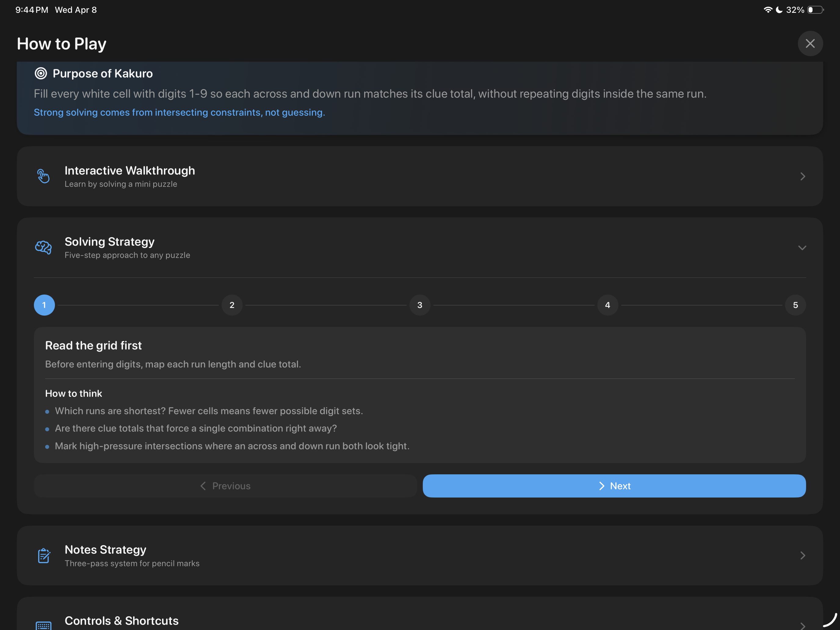Image resolution: width=840 pixels, height=630 pixels.
Task: Tap the hand-tap Interactive Walkthrough icon
Action: (x=43, y=176)
